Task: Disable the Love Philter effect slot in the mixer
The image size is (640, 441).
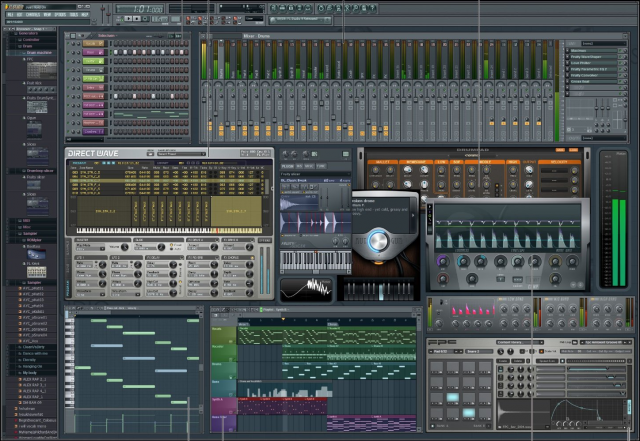Action: click(x=620, y=63)
